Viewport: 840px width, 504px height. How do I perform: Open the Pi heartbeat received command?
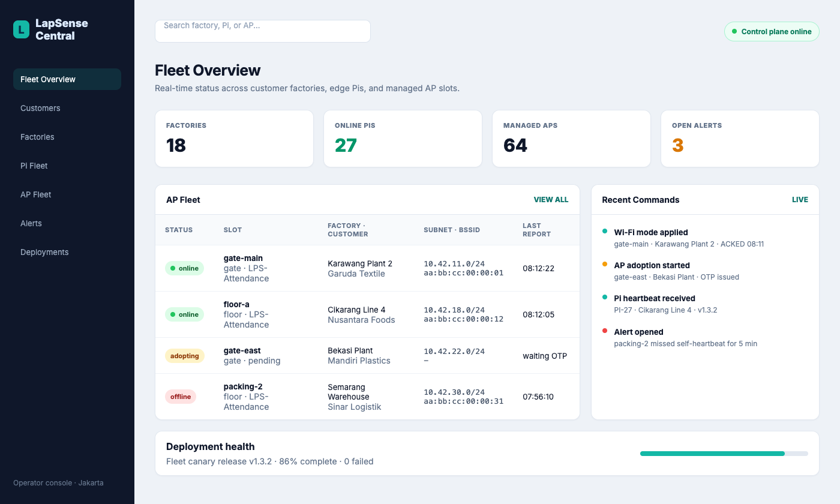[x=705, y=304]
